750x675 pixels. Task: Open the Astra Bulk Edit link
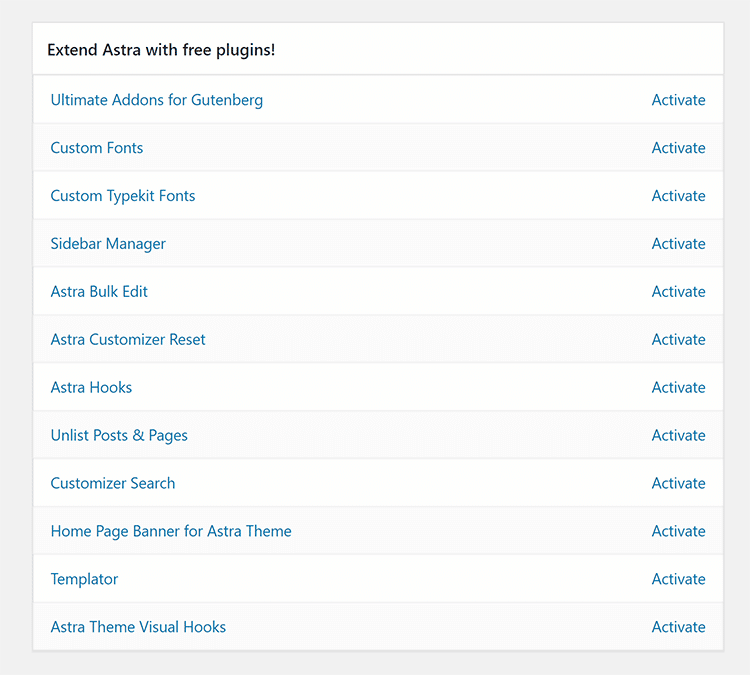tap(99, 292)
